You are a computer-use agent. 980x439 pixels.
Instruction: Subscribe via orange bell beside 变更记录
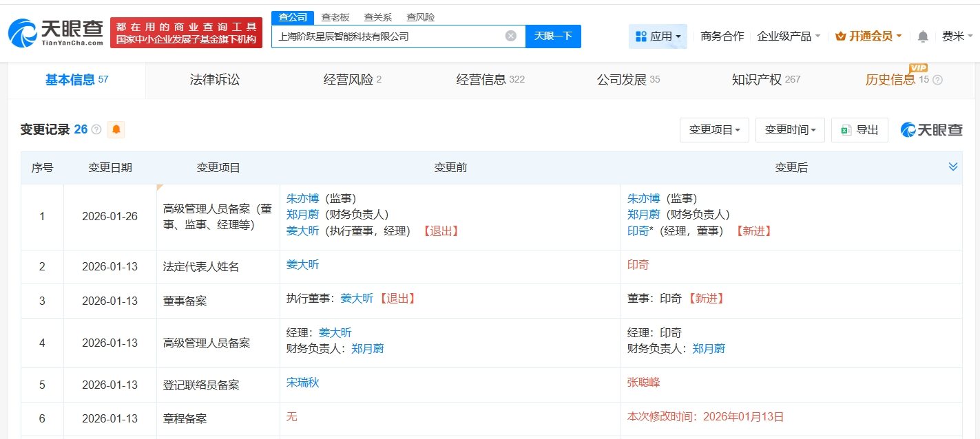pos(116,129)
